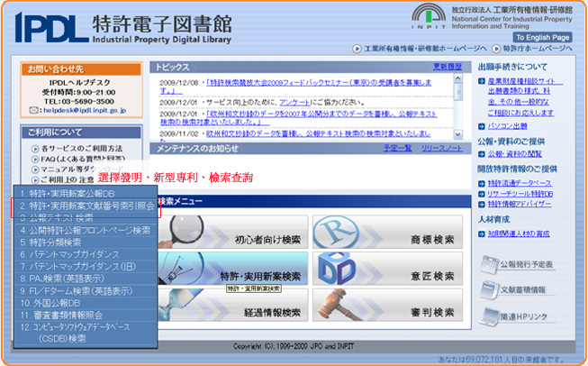Click the topics scrollbar up arrow
The width and height of the screenshot is (588, 366).
[x=457, y=78]
